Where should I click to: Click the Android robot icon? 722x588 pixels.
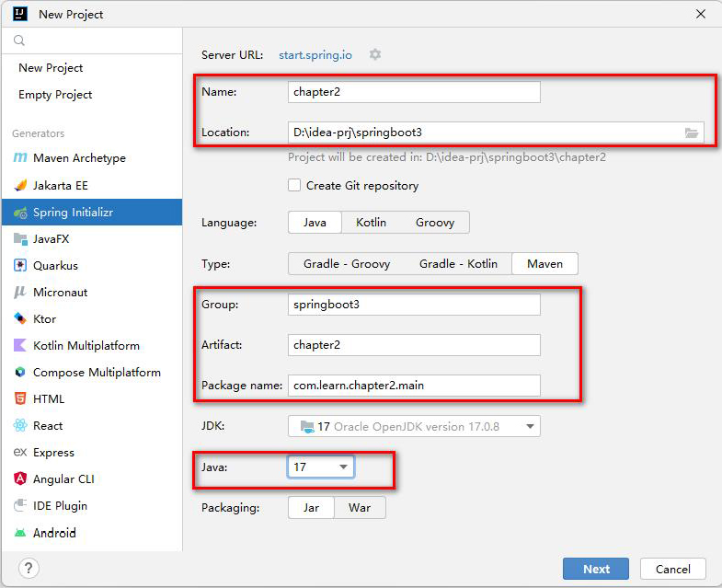tap(20, 533)
